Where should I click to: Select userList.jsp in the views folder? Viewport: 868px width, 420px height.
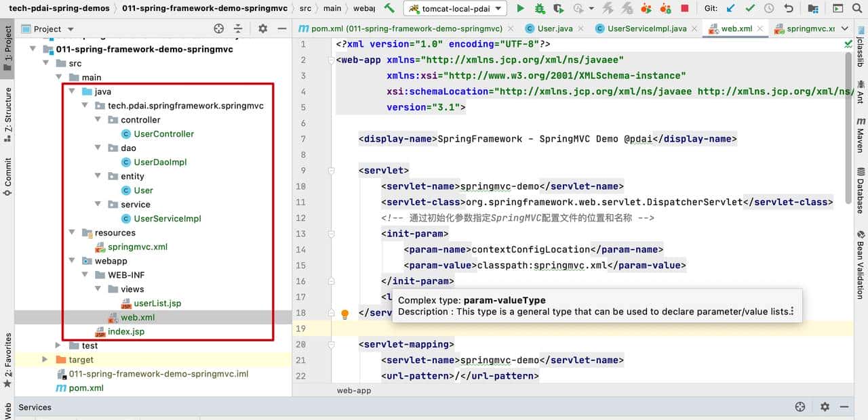pos(157,303)
